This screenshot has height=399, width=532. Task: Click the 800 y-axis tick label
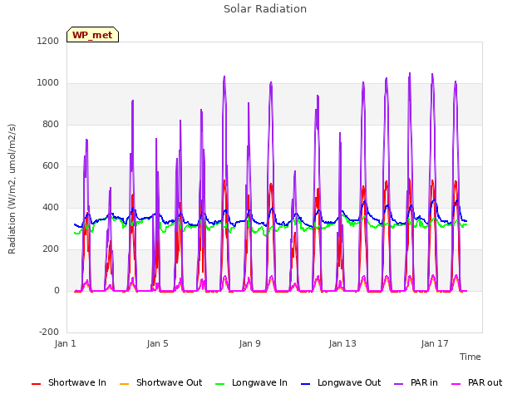[51, 124]
